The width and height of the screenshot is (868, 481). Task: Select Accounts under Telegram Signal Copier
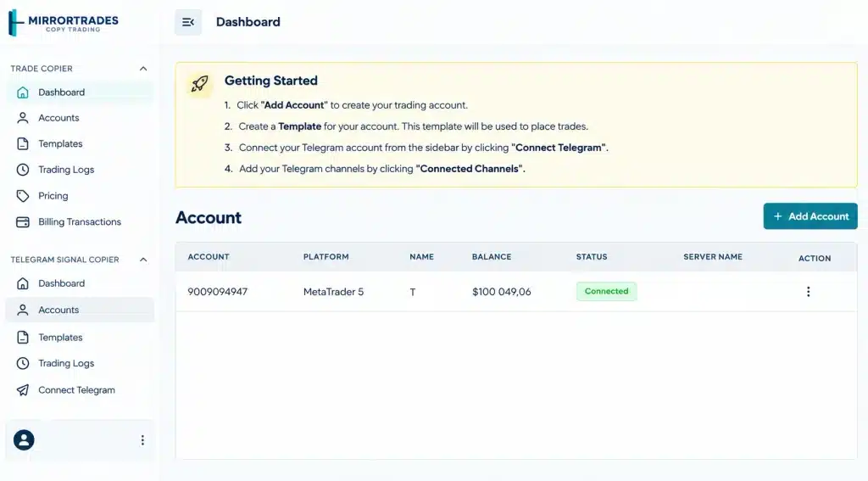(x=80, y=310)
